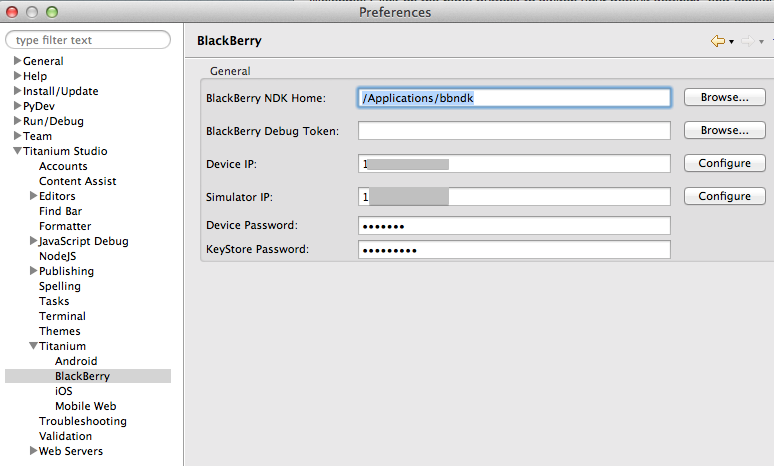Collapse the Titanium Studio tree node
774x466 pixels.
17,151
